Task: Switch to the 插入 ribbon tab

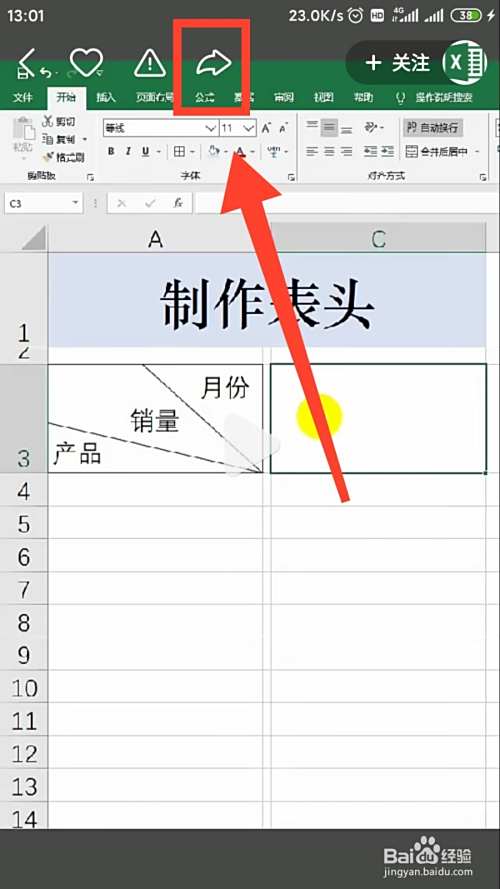Action: coord(105,98)
